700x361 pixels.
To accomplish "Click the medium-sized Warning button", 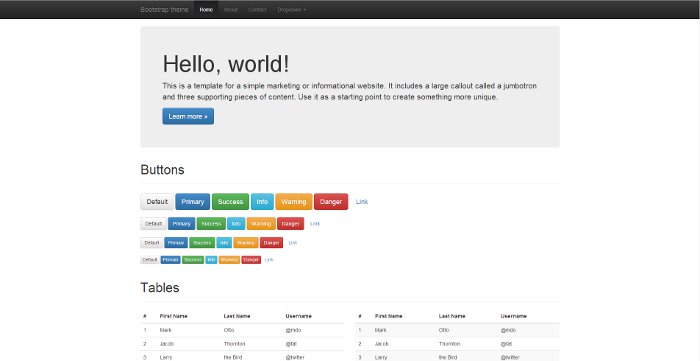I will tap(261, 224).
